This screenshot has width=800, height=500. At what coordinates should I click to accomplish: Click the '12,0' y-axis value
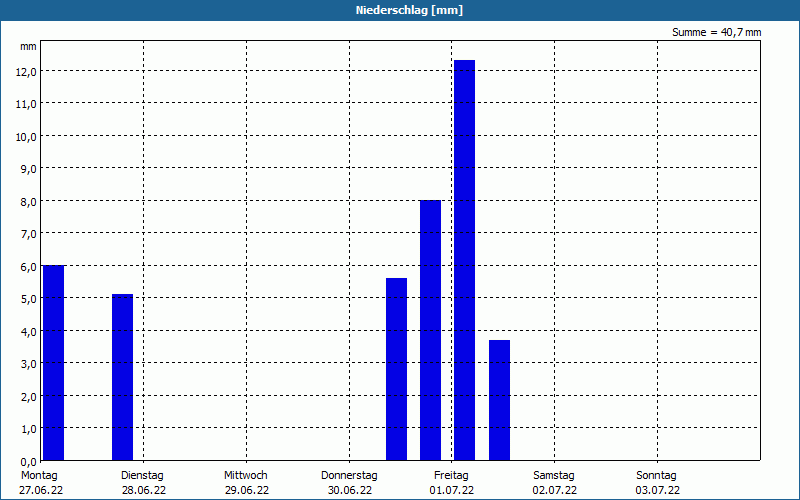click(26, 72)
